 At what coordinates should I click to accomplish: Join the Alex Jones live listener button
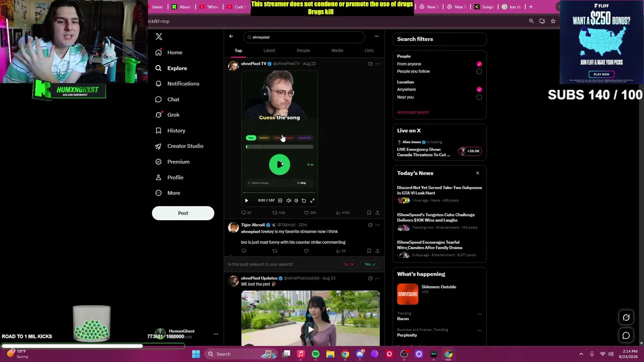point(470,151)
